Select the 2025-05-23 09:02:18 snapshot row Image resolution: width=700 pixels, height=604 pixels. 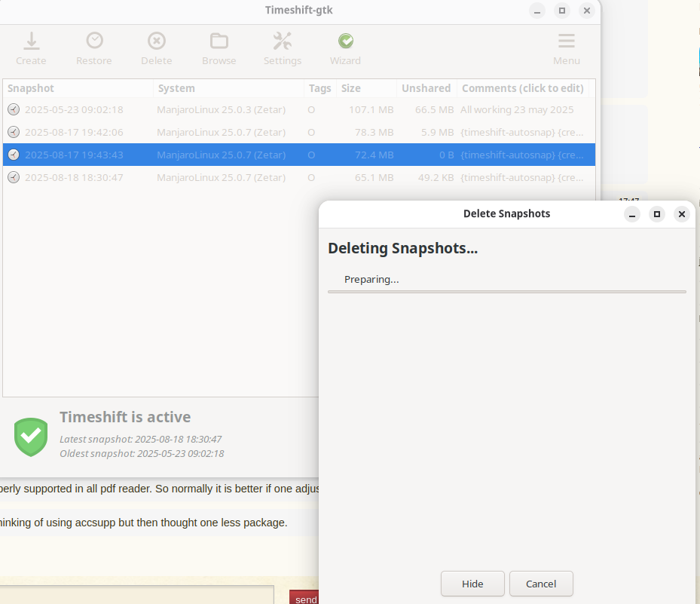299,109
